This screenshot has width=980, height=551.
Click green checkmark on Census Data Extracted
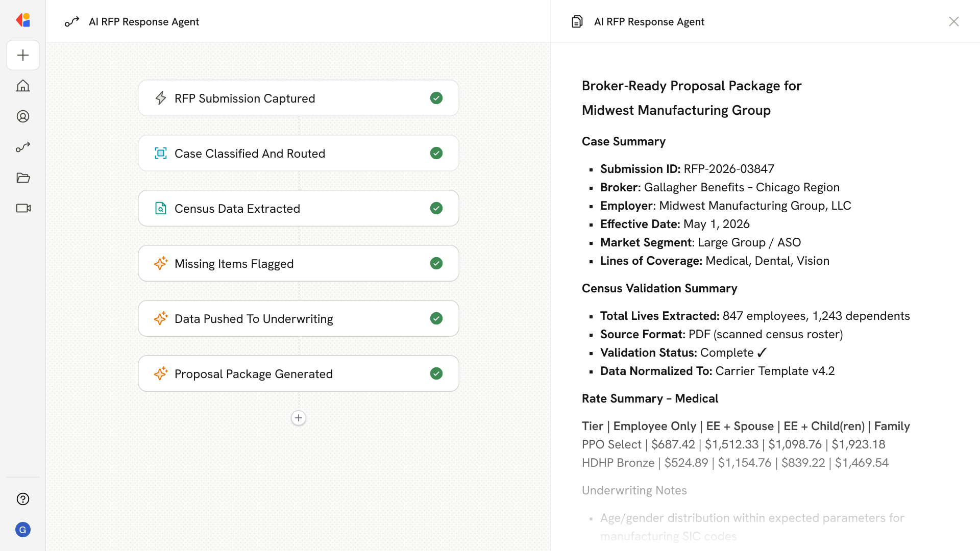click(x=436, y=208)
